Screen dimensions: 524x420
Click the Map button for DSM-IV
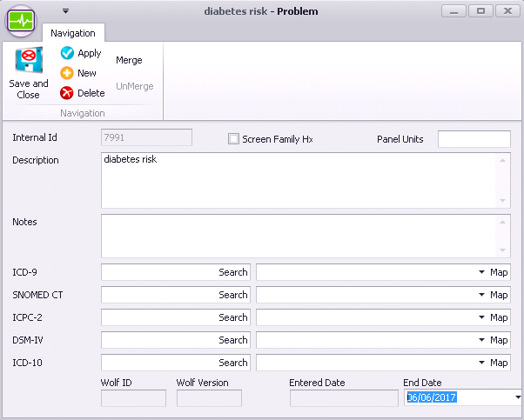(x=499, y=340)
